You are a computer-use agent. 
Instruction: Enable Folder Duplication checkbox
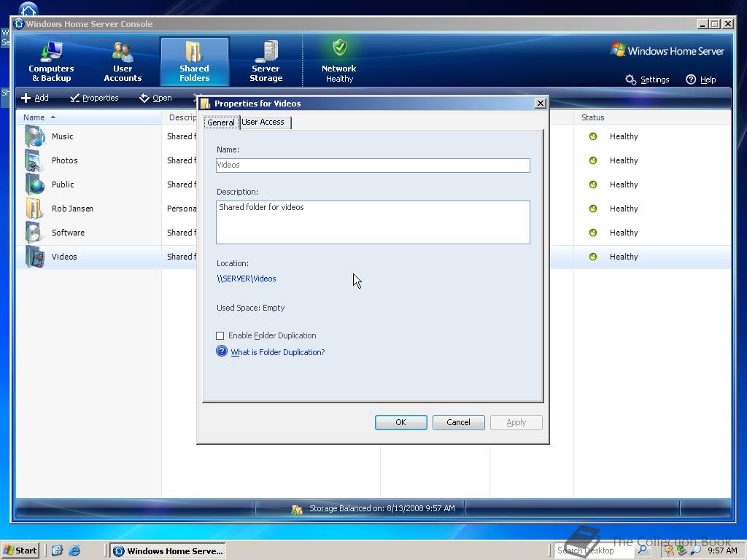pyautogui.click(x=220, y=335)
